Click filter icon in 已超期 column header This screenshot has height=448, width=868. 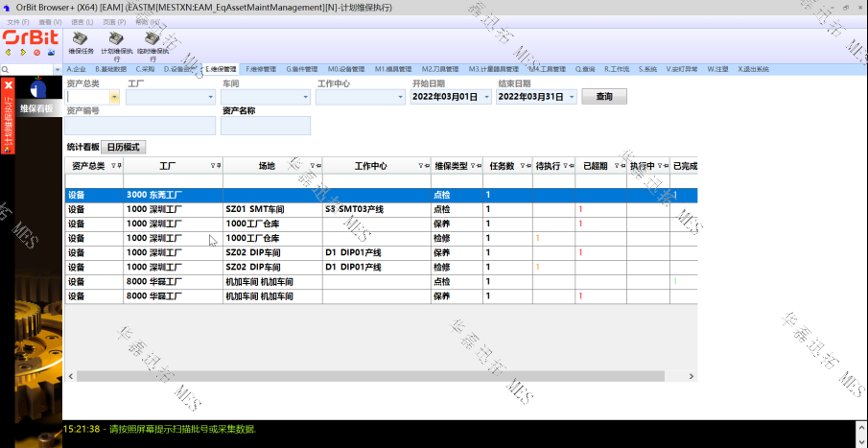tap(617, 166)
